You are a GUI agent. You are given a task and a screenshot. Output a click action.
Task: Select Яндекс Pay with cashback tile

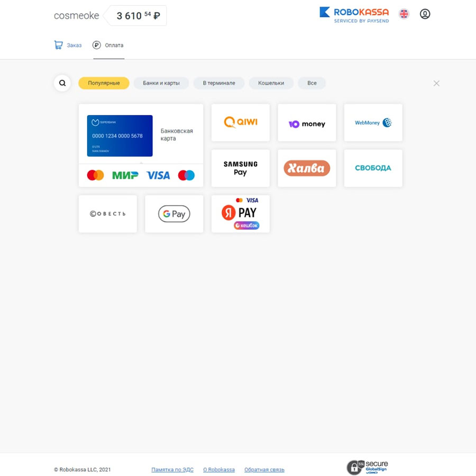(241, 214)
